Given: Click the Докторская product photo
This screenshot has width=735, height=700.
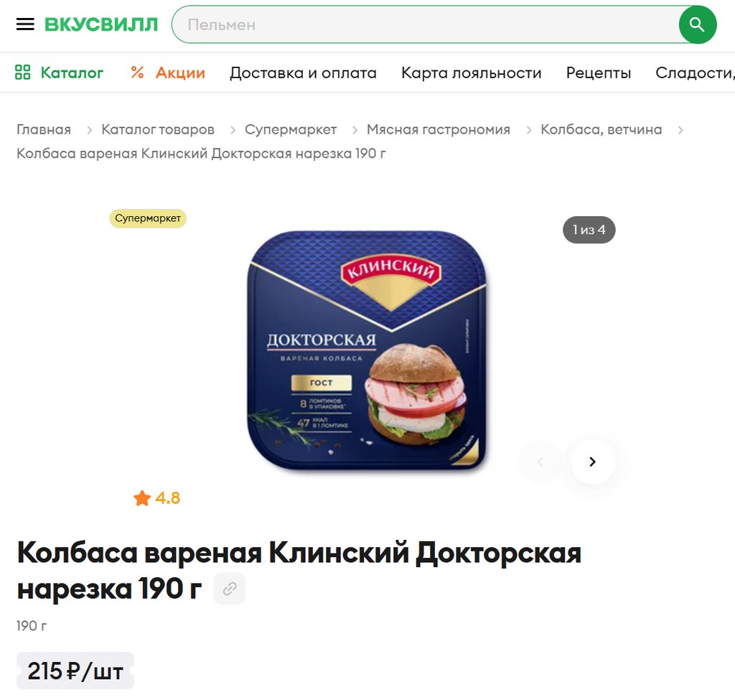Looking at the screenshot, I should pyautogui.click(x=367, y=350).
